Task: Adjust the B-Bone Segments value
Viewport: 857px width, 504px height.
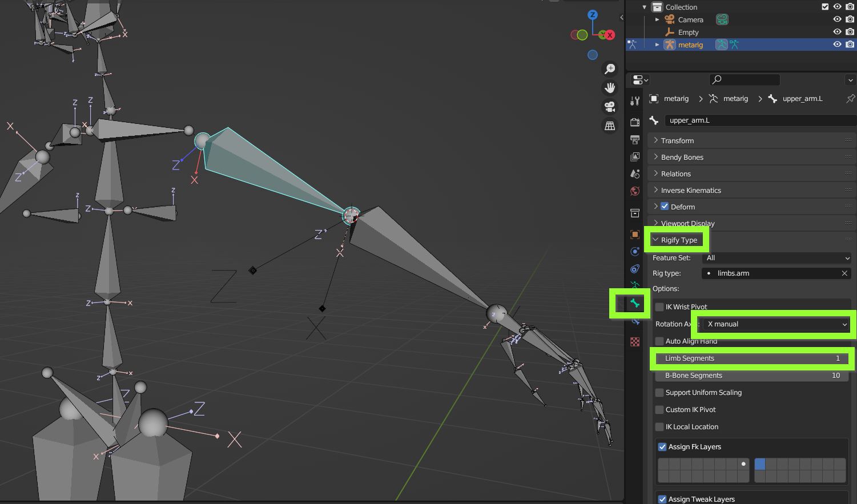Action: click(751, 376)
